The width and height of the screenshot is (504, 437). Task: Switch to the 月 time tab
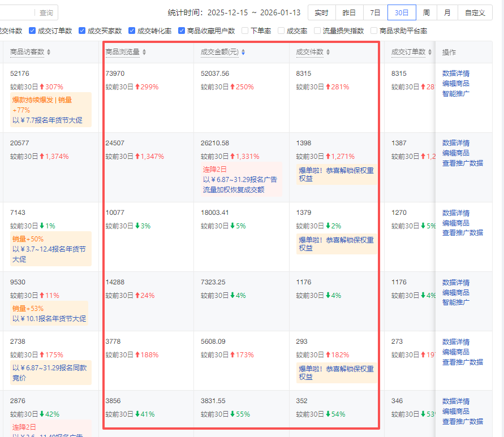(x=447, y=12)
